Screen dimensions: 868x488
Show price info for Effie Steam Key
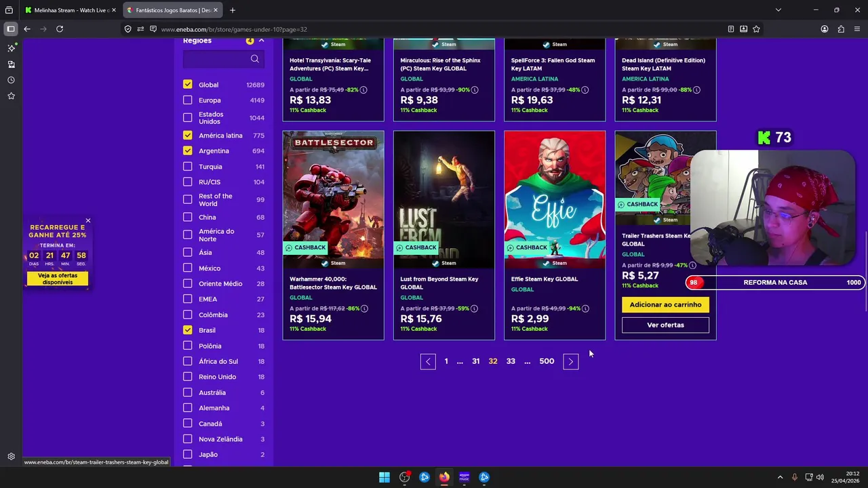[585, 308]
